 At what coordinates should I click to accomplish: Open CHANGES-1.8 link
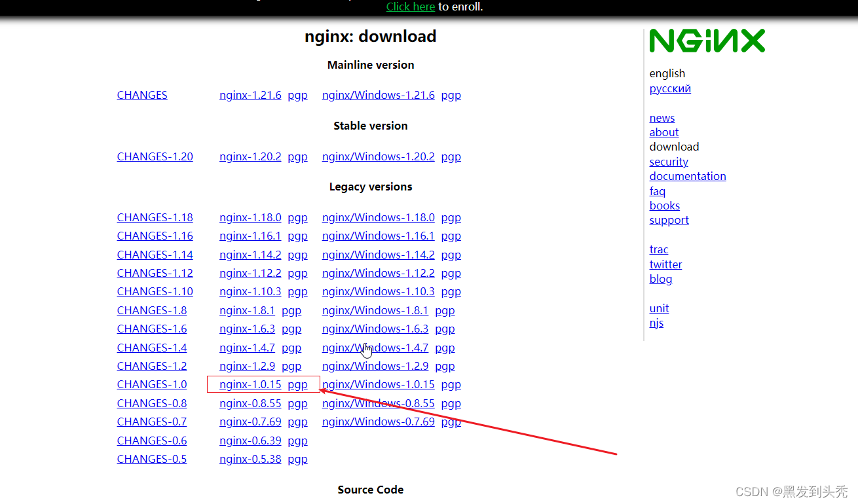[x=152, y=310]
